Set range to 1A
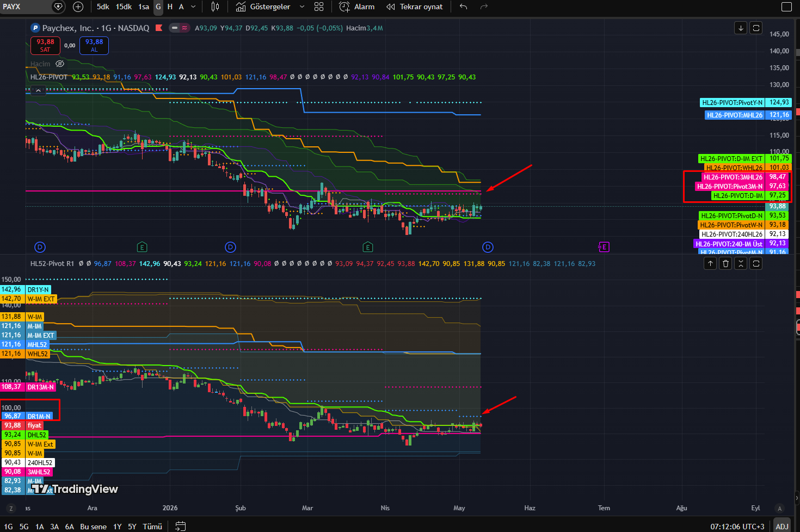800x532 pixels. coord(40,527)
